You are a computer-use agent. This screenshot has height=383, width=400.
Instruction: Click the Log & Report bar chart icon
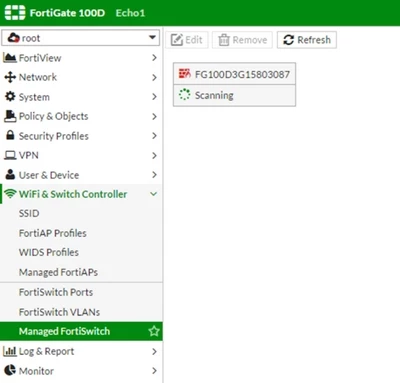(9, 351)
